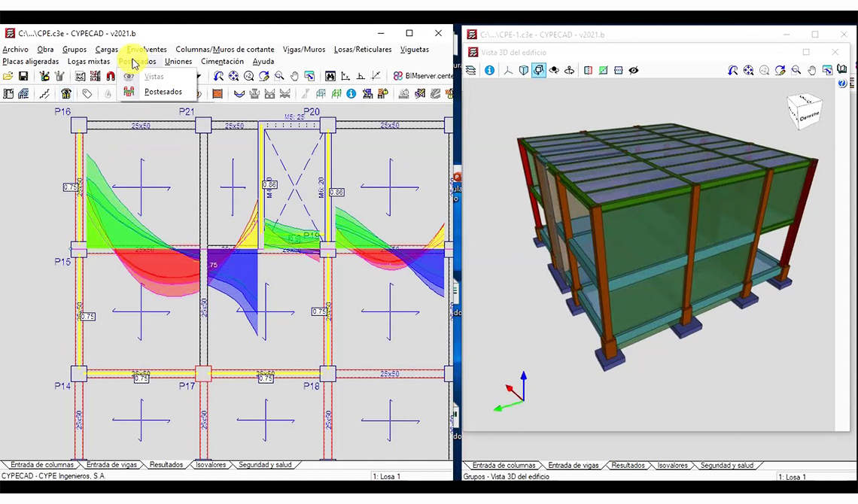Switch to Entrada de vigas tab in left window
The width and height of the screenshot is (858, 504).
pyautogui.click(x=111, y=465)
